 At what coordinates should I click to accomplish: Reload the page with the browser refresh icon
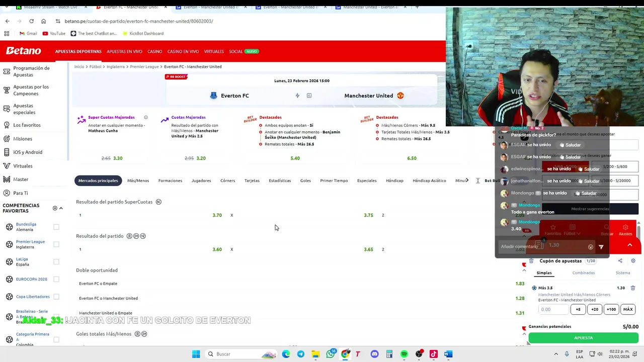31,21
